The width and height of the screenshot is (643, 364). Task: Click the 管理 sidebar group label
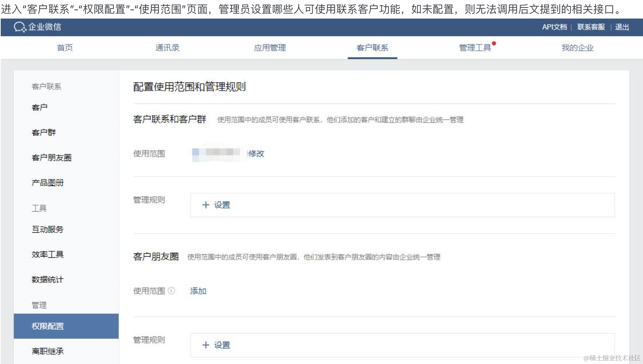(39, 305)
